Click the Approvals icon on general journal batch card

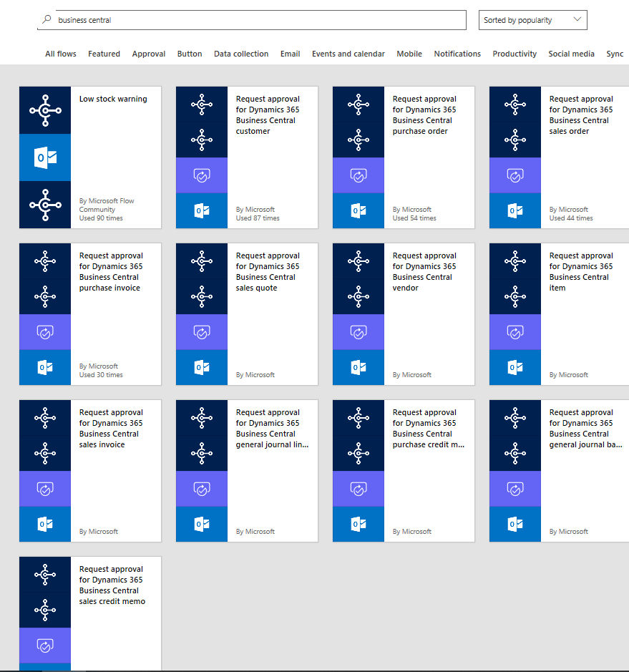515,489
